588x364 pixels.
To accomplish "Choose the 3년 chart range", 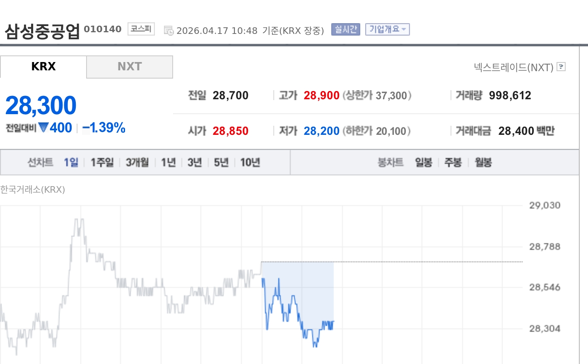I will pos(195,163).
